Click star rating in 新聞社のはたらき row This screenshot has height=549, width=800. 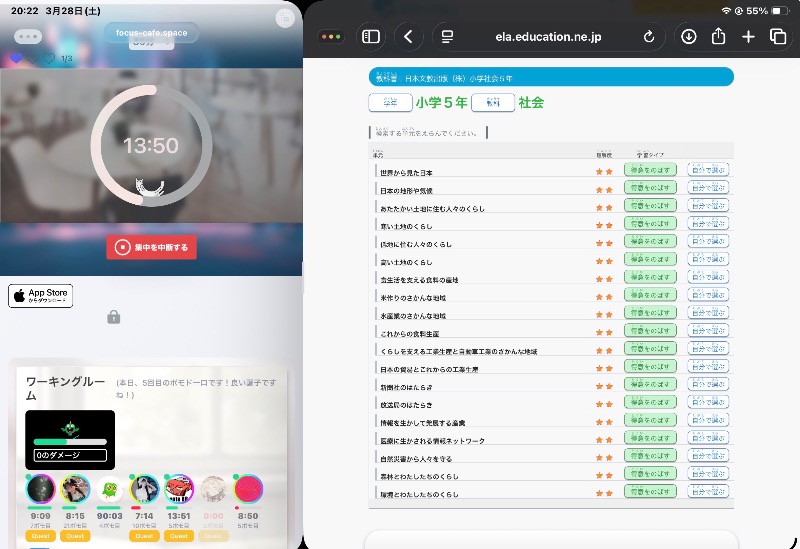coord(604,386)
